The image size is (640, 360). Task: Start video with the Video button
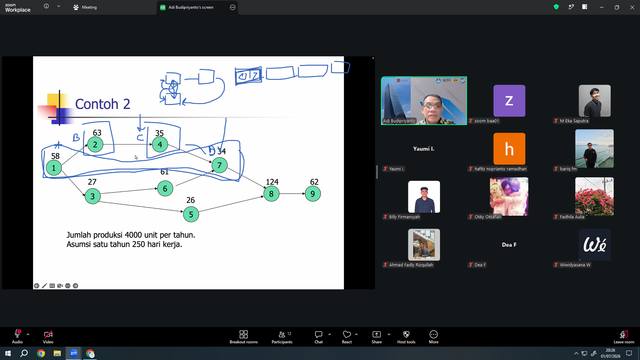click(48, 336)
